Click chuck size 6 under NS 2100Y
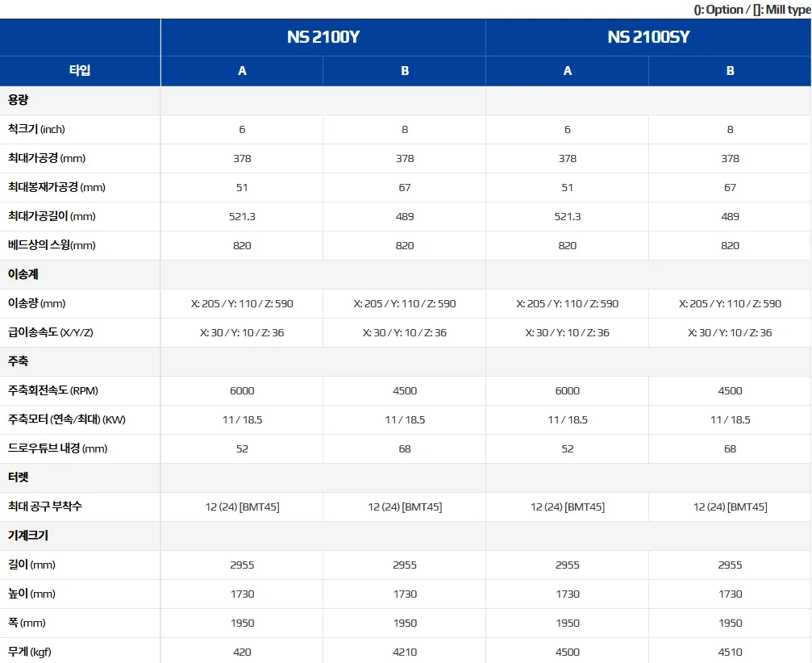 pos(242,130)
